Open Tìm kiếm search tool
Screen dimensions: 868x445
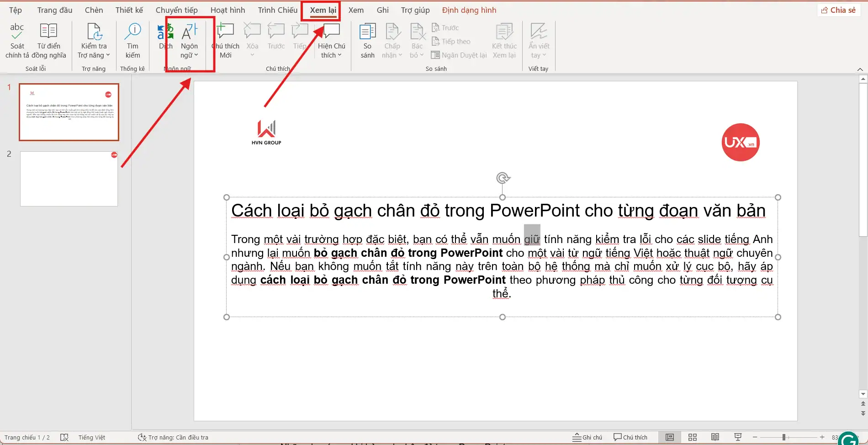(132, 40)
